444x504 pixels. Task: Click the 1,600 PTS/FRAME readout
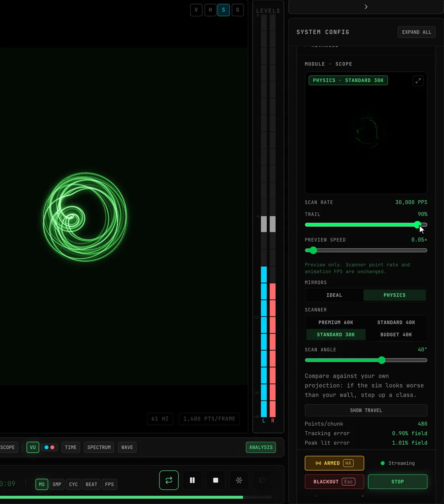click(x=209, y=419)
